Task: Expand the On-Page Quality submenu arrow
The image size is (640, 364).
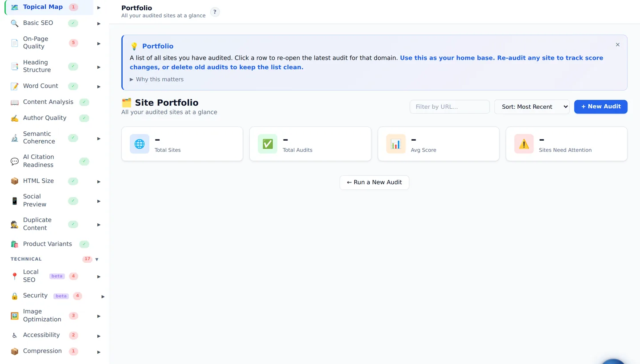Action: pos(99,43)
